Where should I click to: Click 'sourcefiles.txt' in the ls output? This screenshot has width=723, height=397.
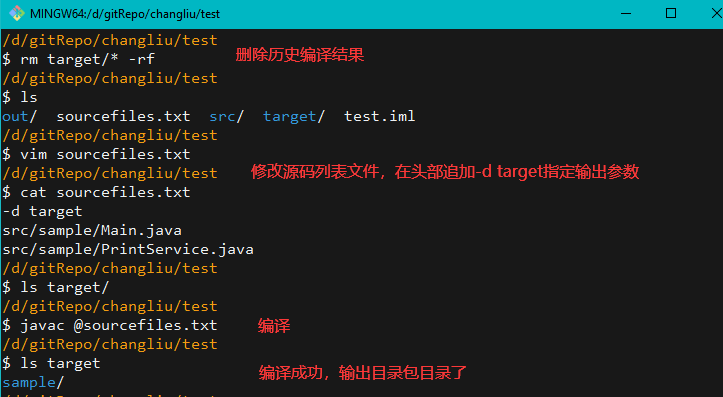[123, 116]
